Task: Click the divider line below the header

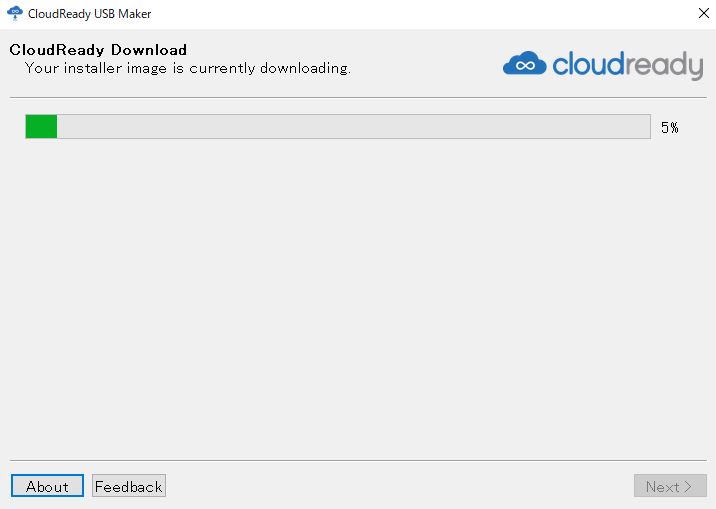Action: coord(357,97)
